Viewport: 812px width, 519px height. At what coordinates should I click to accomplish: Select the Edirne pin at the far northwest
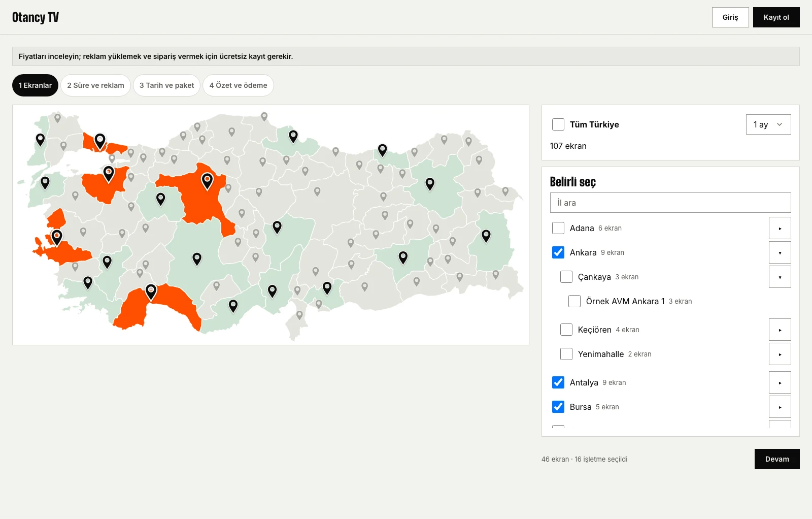40,140
